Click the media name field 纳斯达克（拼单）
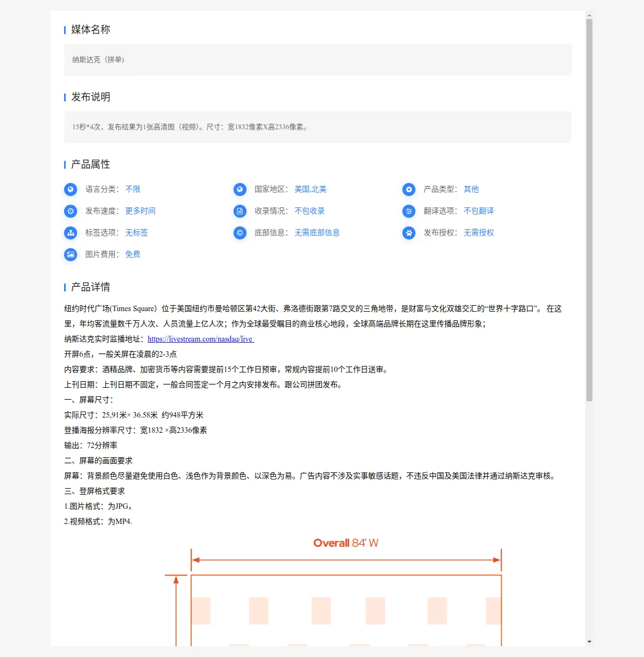This screenshot has width=644, height=657. tap(318, 60)
